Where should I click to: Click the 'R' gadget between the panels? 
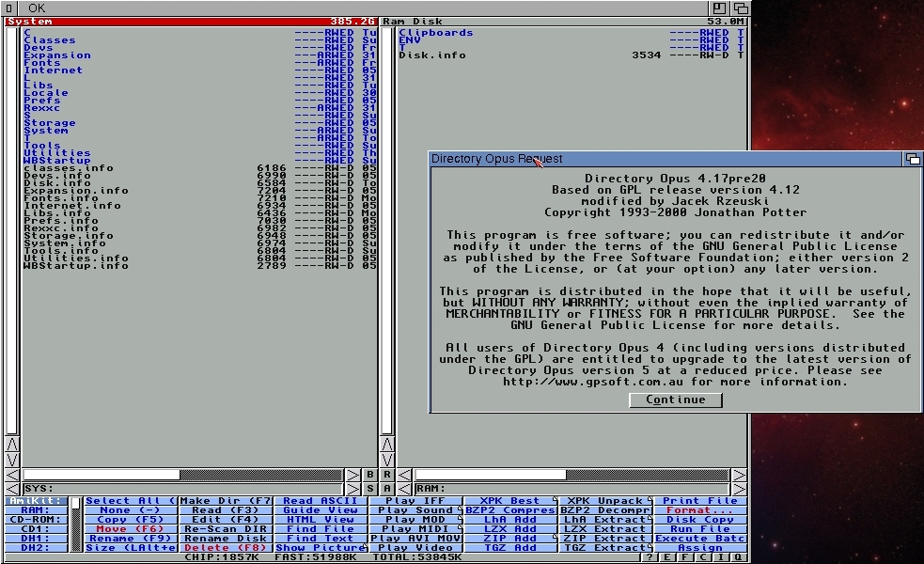[387, 475]
